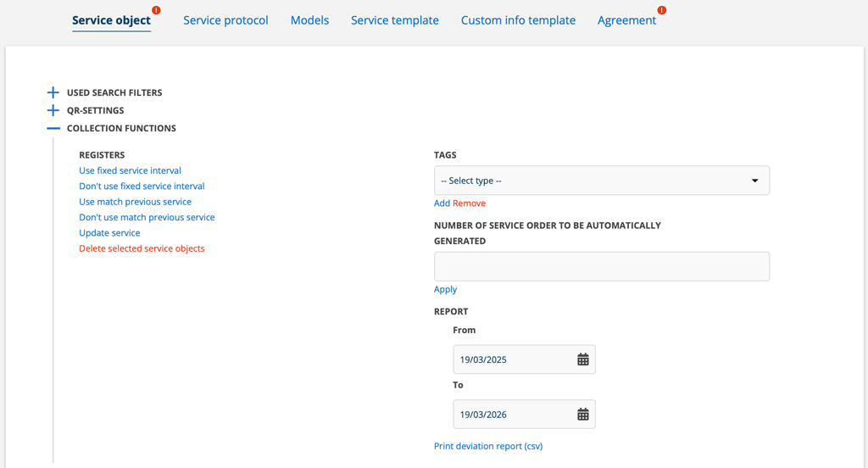
Task: Click Print deviation report (csv)
Action: [487, 446]
